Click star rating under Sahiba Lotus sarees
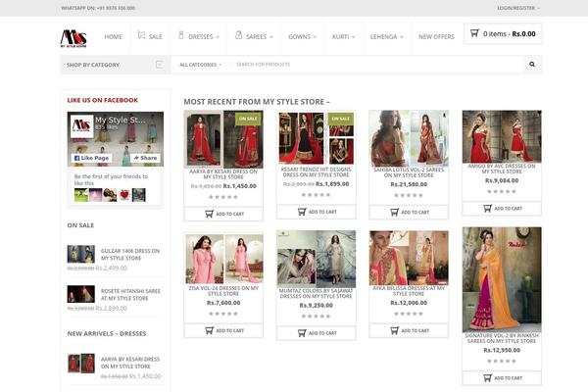This screenshot has height=392, width=588. click(409, 195)
